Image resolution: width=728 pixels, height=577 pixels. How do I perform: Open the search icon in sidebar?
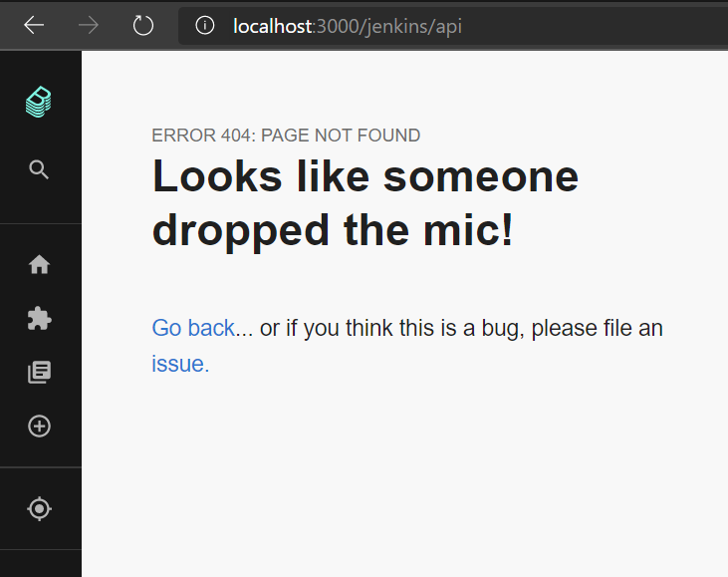pyautogui.click(x=39, y=170)
